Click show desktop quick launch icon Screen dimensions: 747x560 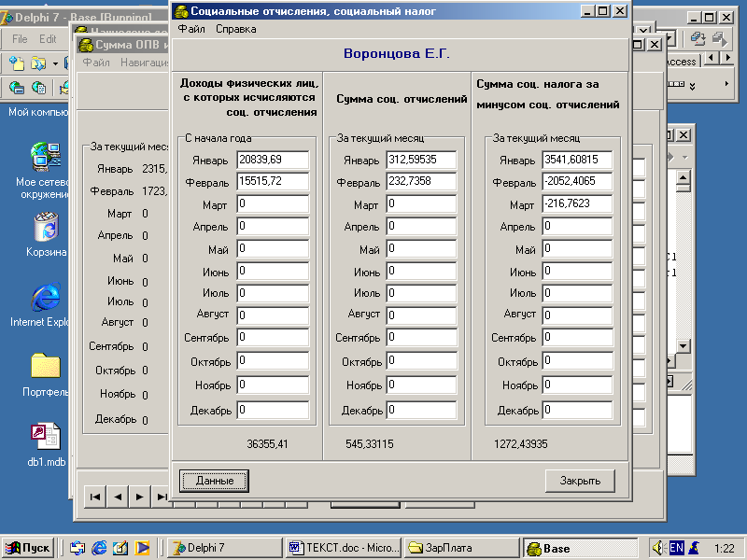click(120, 548)
